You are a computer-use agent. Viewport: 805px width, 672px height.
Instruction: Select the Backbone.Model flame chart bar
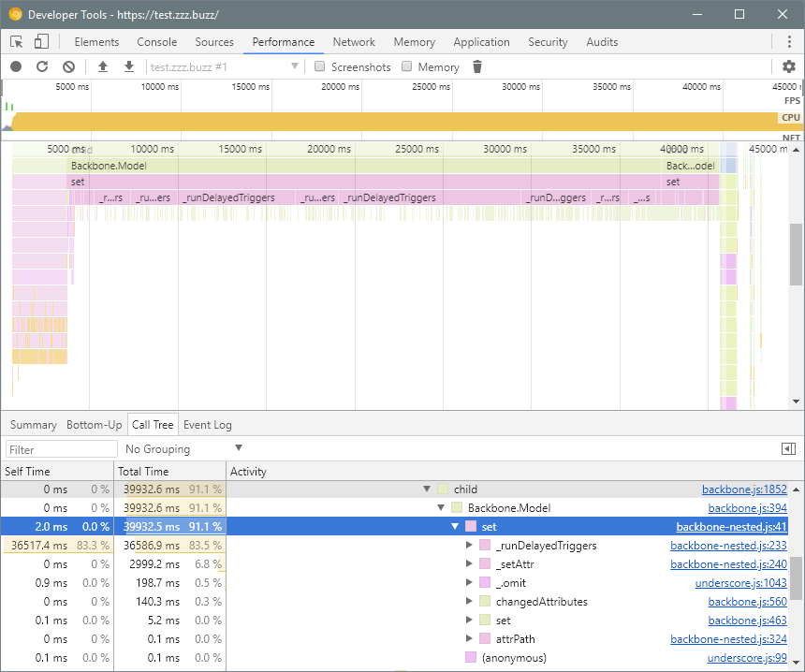pos(364,166)
